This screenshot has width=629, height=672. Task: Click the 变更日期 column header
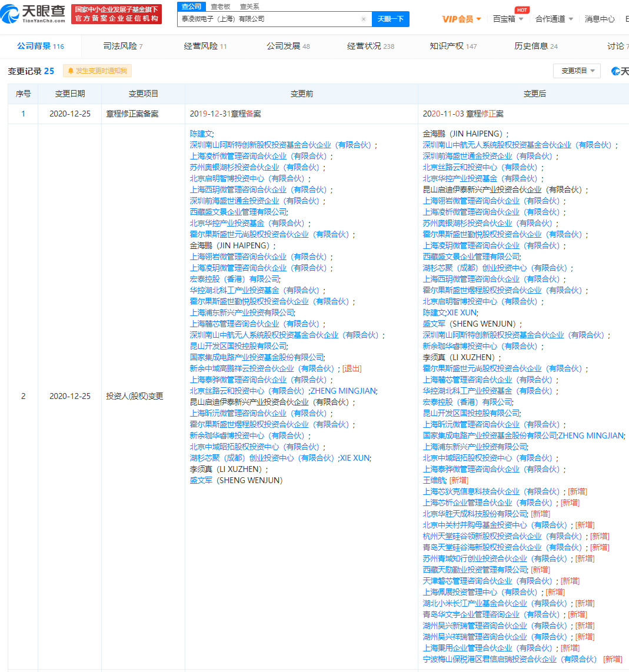point(70,94)
